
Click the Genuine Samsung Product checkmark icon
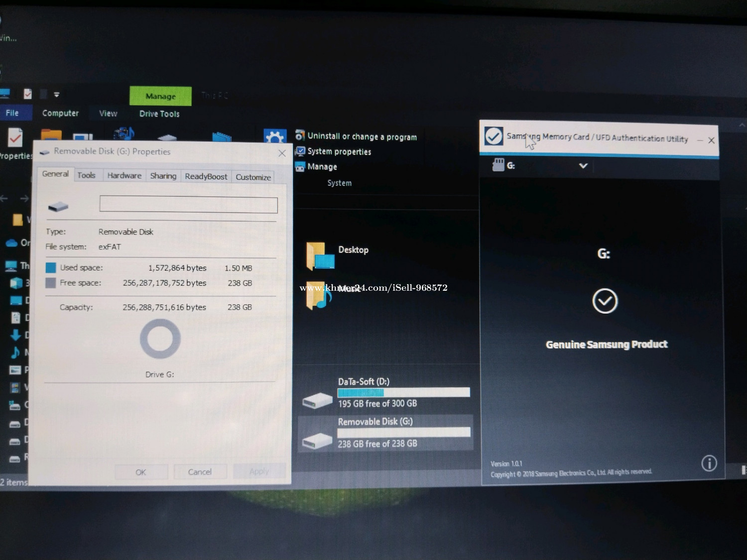[x=605, y=301]
